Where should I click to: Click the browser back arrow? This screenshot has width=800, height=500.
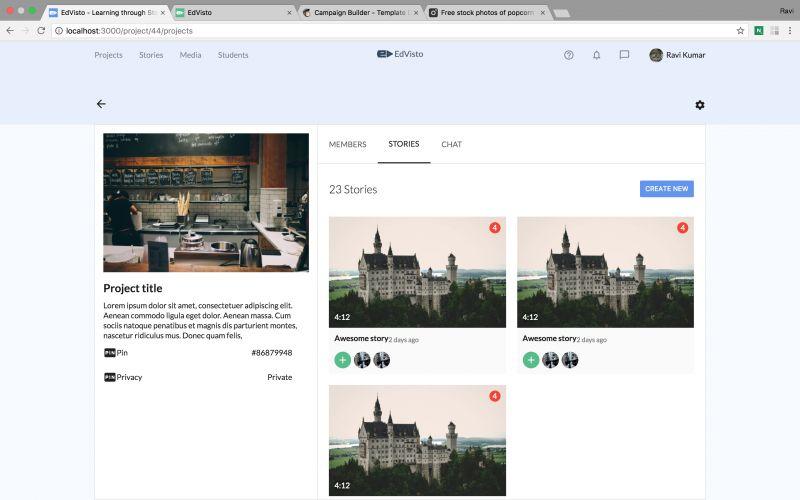pyautogui.click(x=10, y=31)
